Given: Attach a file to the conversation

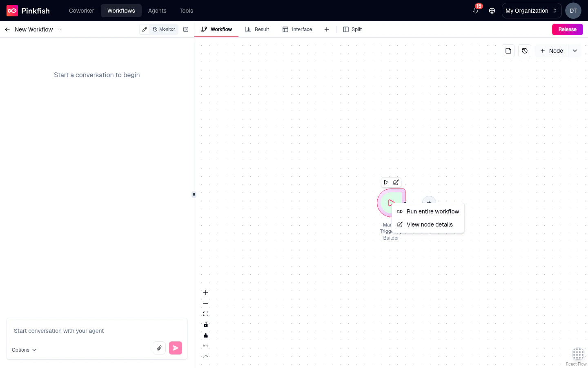Looking at the screenshot, I should click(159, 348).
